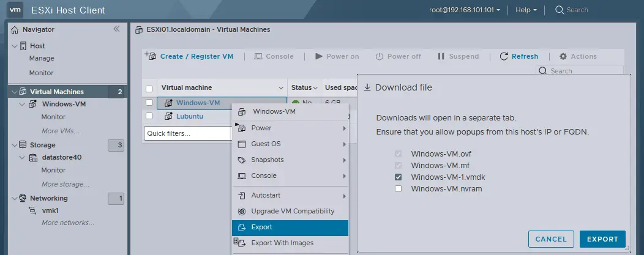
Task: Click the EXPORT button in the dialog
Action: pos(602,240)
